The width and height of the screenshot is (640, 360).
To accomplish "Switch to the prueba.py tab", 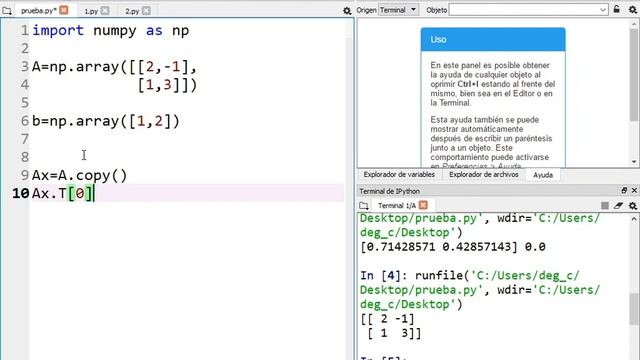I will click(x=38, y=11).
